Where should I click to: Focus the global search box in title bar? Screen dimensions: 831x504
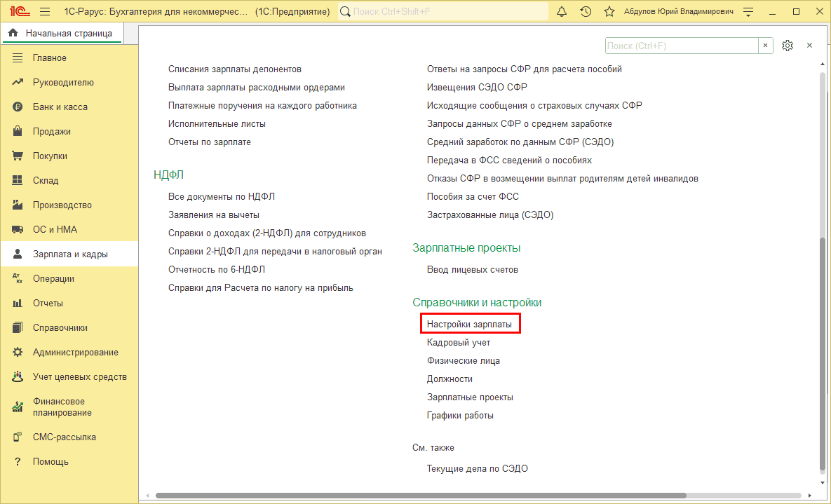pos(443,12)
